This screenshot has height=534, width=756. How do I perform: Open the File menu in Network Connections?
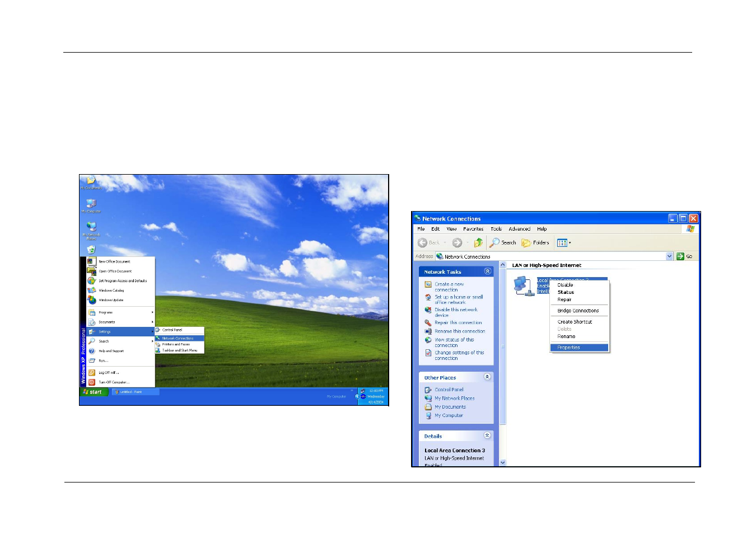pyautogui.click(x=421, y=229)
